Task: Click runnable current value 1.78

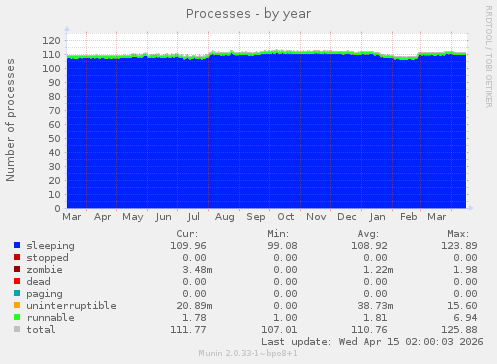Action: coord(194,318)
